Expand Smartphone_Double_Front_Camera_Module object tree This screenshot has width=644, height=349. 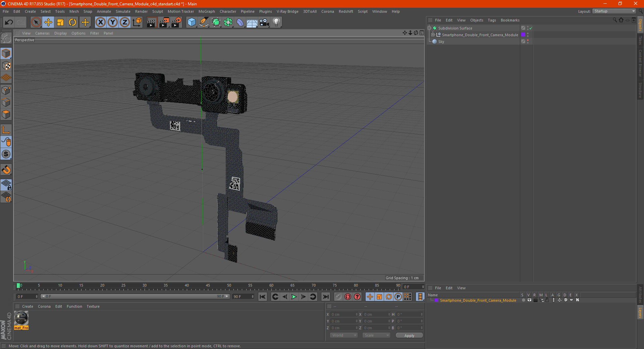(433, 35)
